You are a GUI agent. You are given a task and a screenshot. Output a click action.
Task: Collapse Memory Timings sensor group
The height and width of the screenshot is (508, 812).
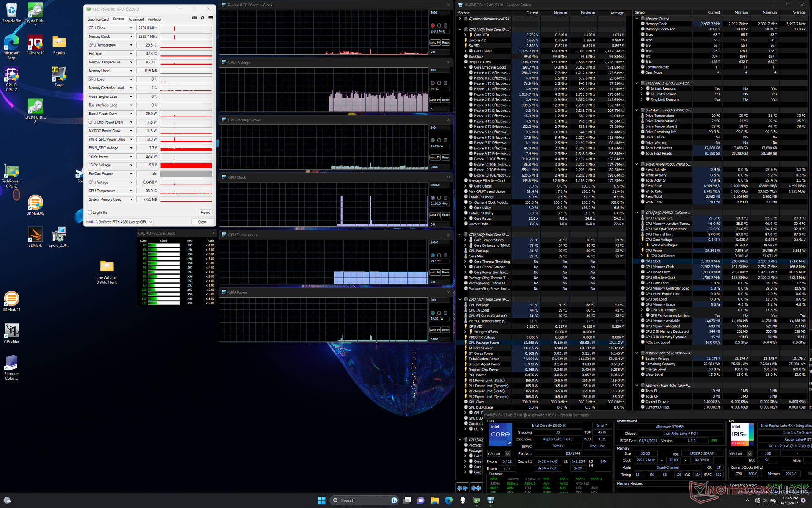click(637, 18)
